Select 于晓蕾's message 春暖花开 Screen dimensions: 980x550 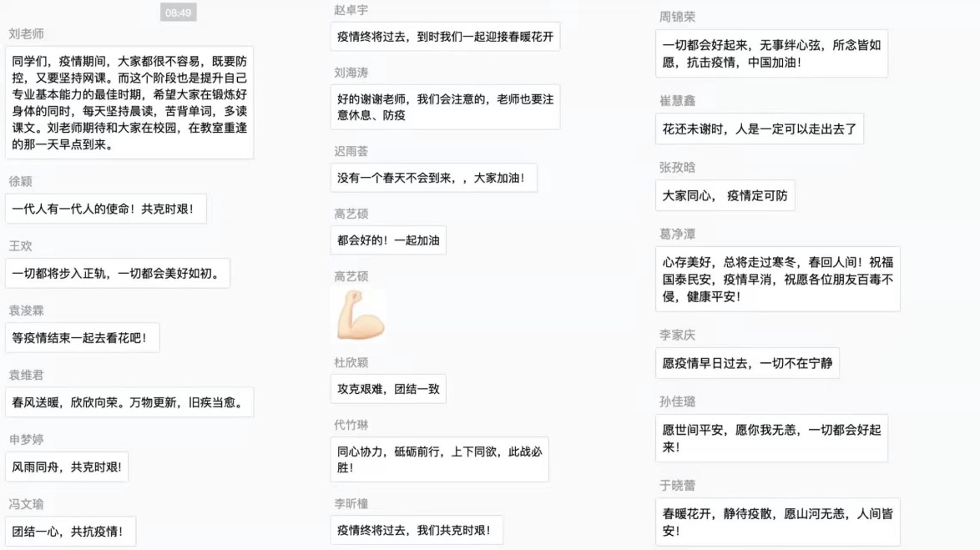pyautogui.click(x=777, y=522)
